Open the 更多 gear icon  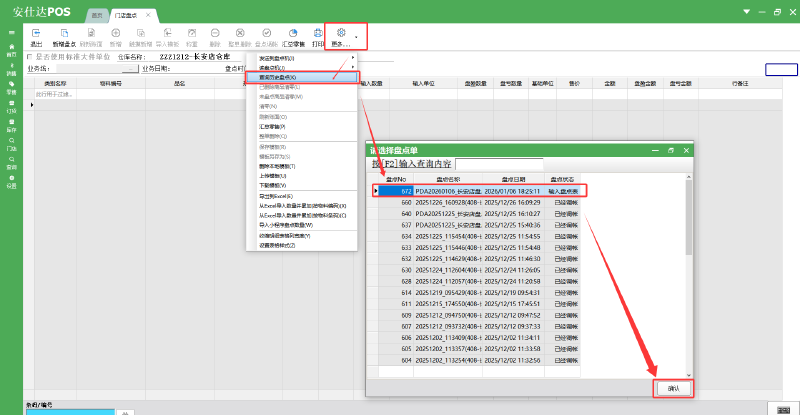click(341, 33)
